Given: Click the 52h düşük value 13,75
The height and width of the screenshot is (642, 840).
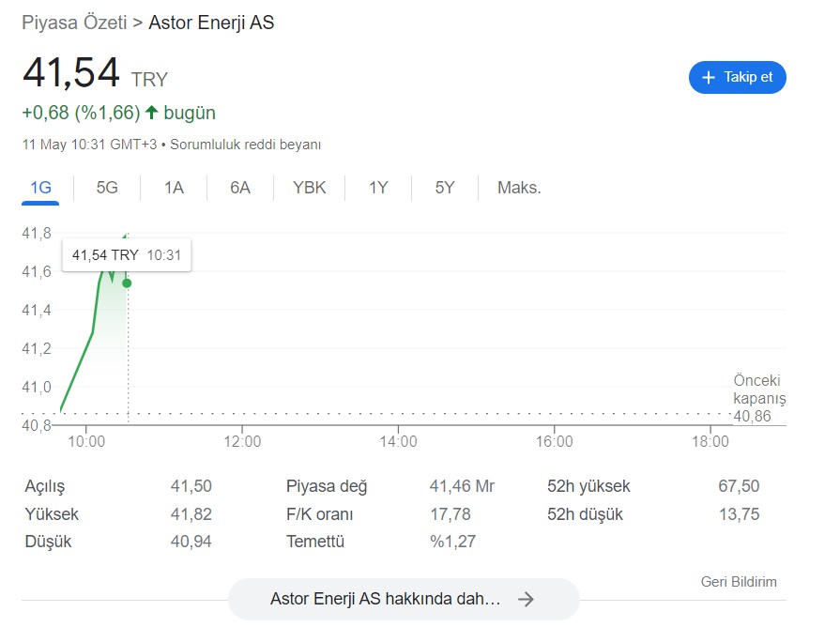Looking at the screenshot, I should [739, 514].
